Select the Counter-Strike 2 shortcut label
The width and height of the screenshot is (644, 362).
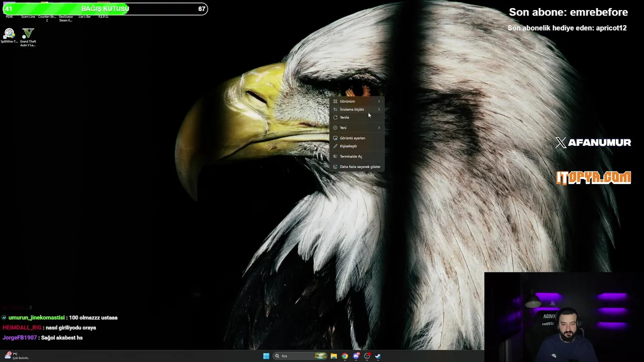coord(47,18)
